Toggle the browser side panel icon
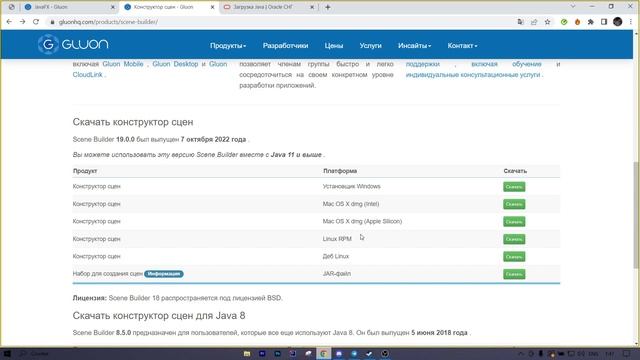Screen dimensions: 640x360 click(604, 22)
